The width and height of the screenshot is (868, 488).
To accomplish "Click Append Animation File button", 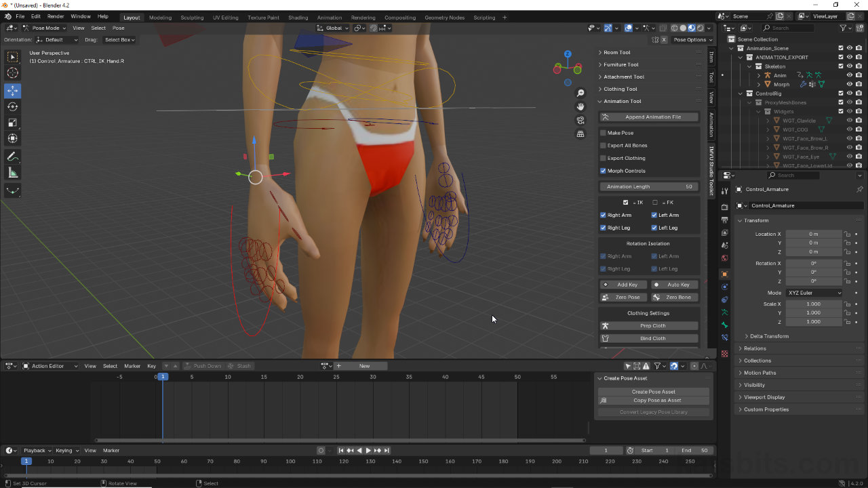I will pyautogui.click(x=649, y=117).
